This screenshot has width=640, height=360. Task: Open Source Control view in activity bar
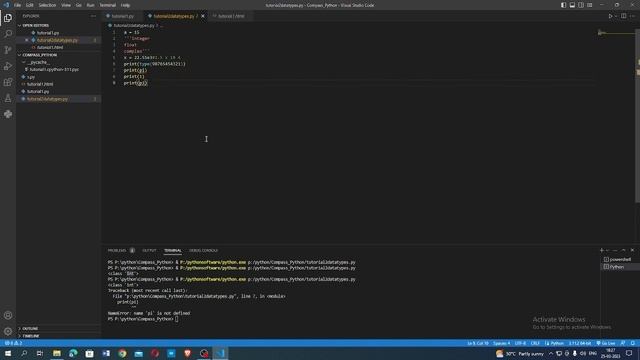(8, 50)
